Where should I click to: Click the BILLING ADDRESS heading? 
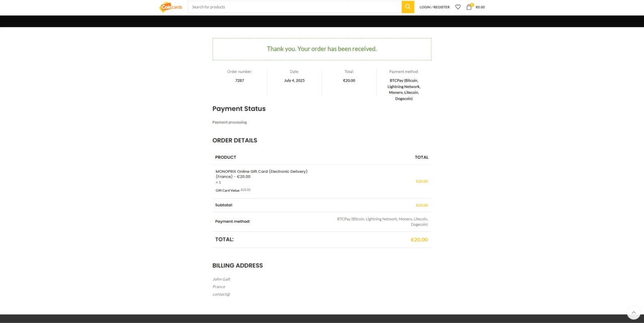(237, 266)
